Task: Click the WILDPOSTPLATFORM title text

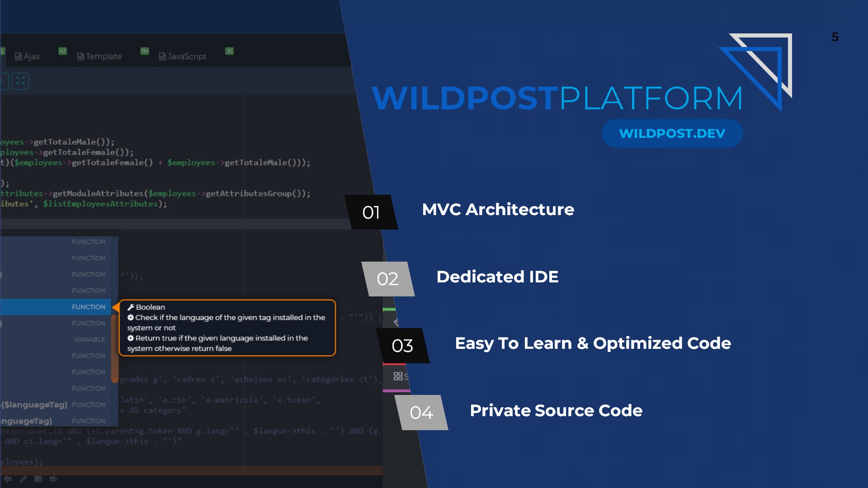Action: tap(557, 98)
